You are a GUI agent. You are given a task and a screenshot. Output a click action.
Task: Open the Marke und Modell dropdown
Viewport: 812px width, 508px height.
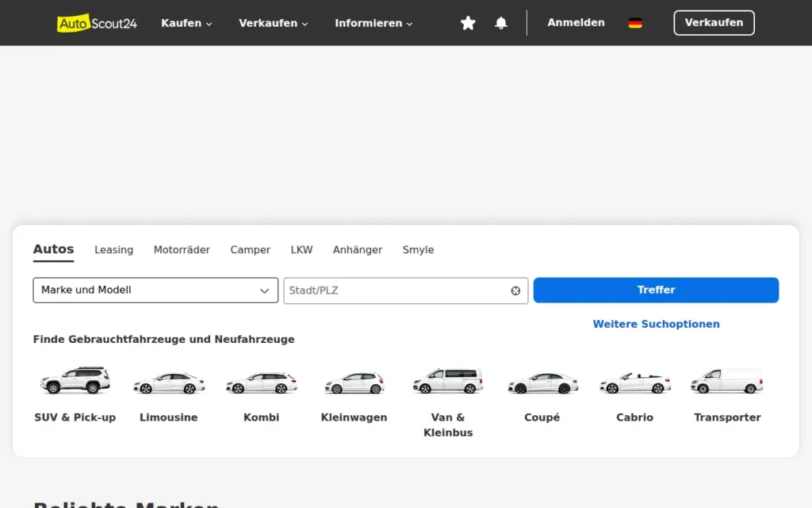coord(155,291)
